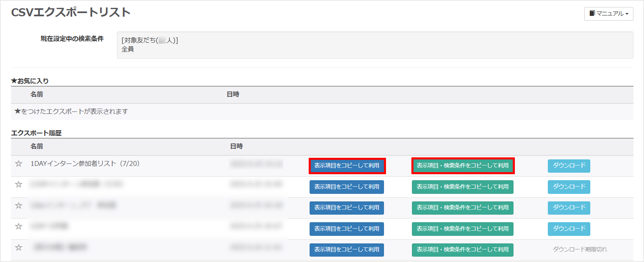This screenshot has height=262, width=644.
Task: Star the 1DAYインターン参加者リスト export
Action: pos(19,164)
